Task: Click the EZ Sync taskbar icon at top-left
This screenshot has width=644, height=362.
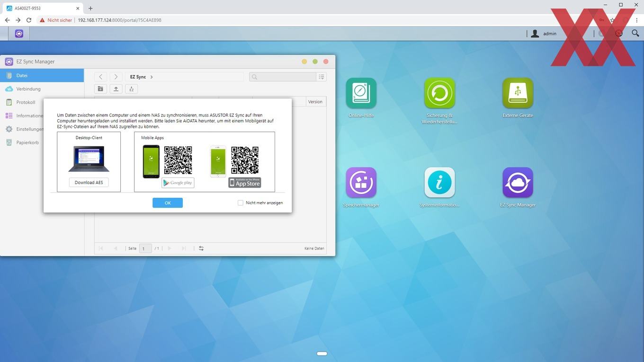Action: [19, 34]
